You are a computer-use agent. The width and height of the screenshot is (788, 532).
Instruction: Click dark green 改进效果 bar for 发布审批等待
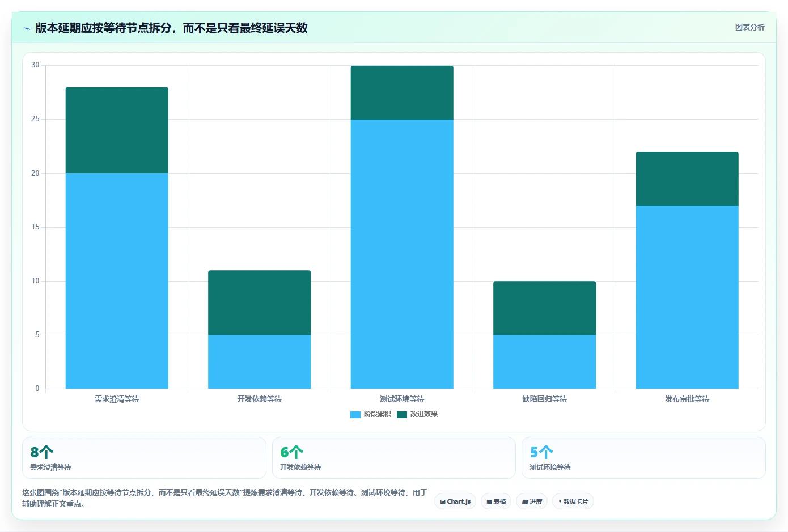(687, 178)
